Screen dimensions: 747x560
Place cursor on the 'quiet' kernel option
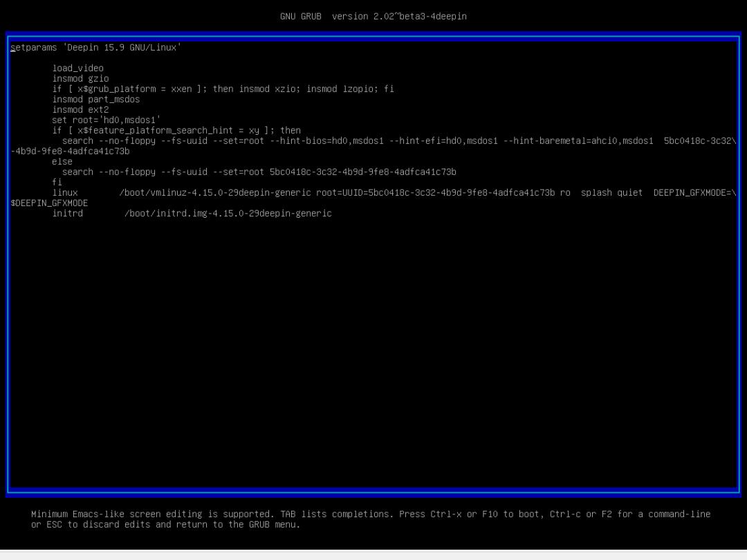(x=629, y=193)
